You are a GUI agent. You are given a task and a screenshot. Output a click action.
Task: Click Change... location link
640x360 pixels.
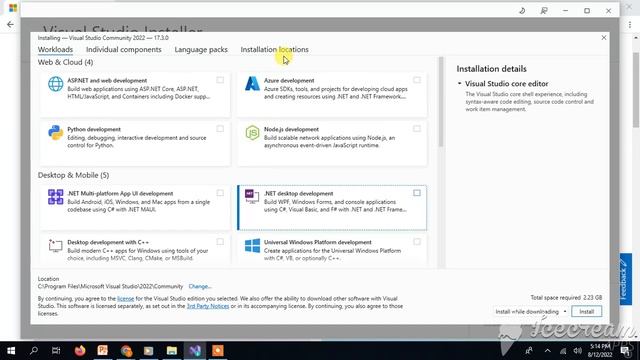tap(200, 287)
